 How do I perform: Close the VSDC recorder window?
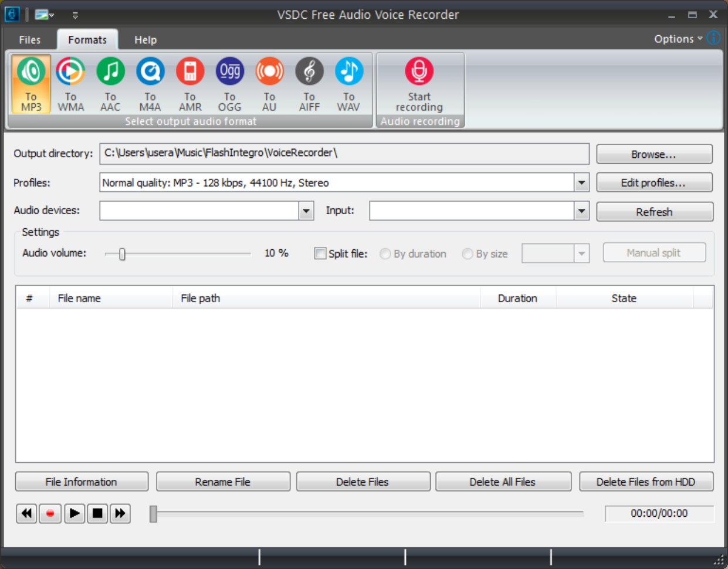[713, 15]
